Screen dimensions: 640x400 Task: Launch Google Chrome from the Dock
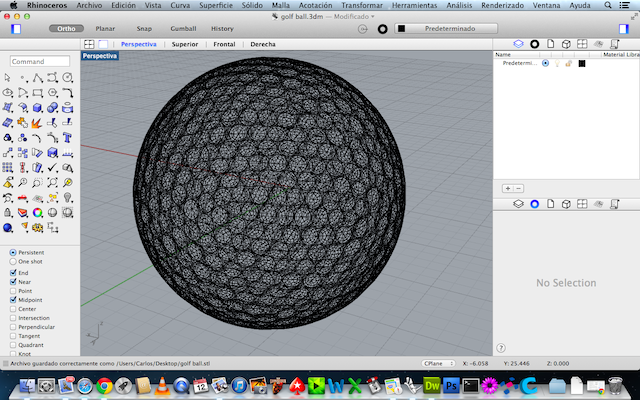pos(104,385)
